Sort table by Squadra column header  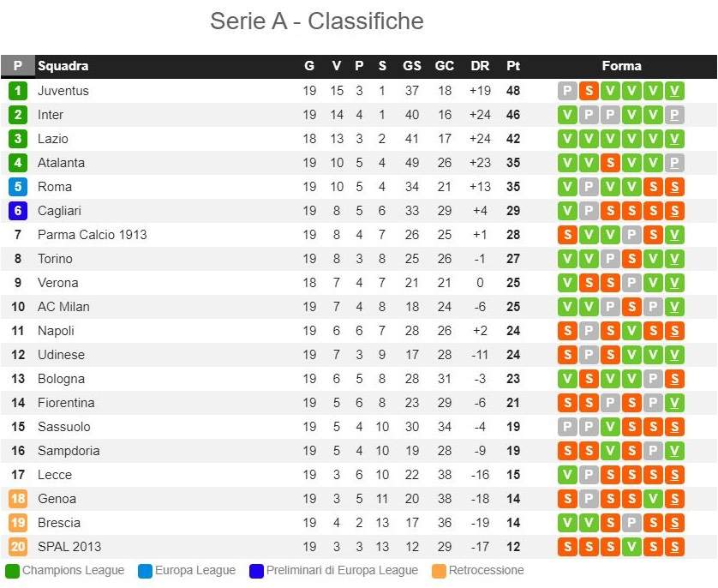point(63,66)
